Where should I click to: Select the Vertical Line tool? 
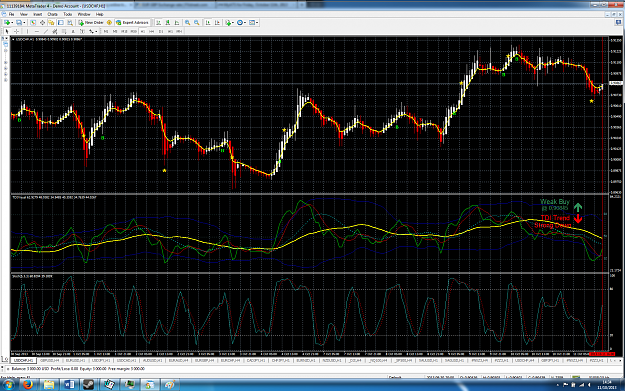click(x=27, y=31)
